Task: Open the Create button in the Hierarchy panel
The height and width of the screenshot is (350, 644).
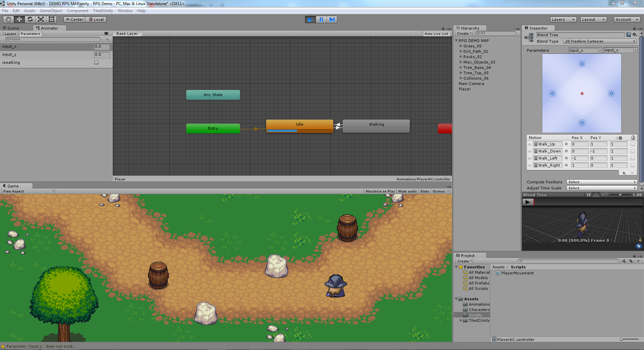Action: coord(464,34)
